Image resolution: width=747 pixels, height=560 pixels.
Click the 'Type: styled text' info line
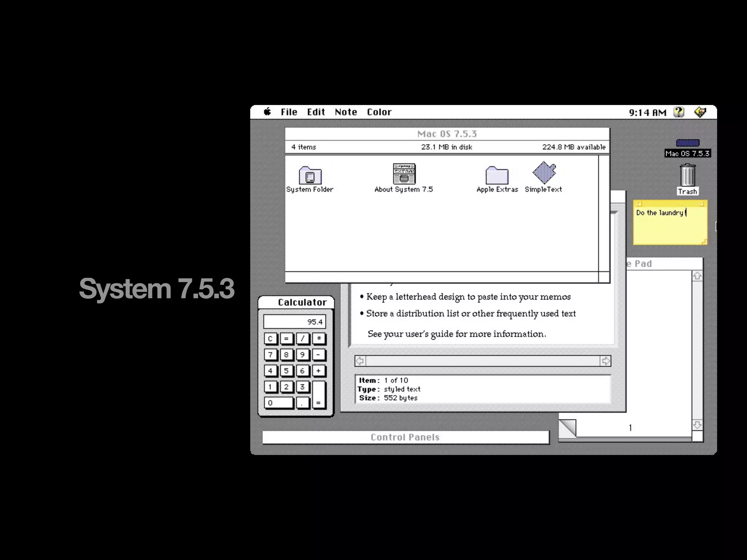(x=389, y=389)
